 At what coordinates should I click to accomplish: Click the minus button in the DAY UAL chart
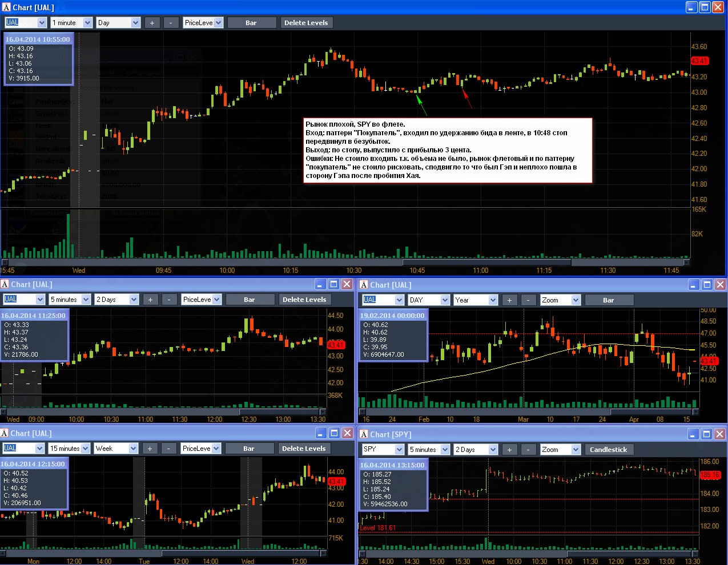coord(528,300)
